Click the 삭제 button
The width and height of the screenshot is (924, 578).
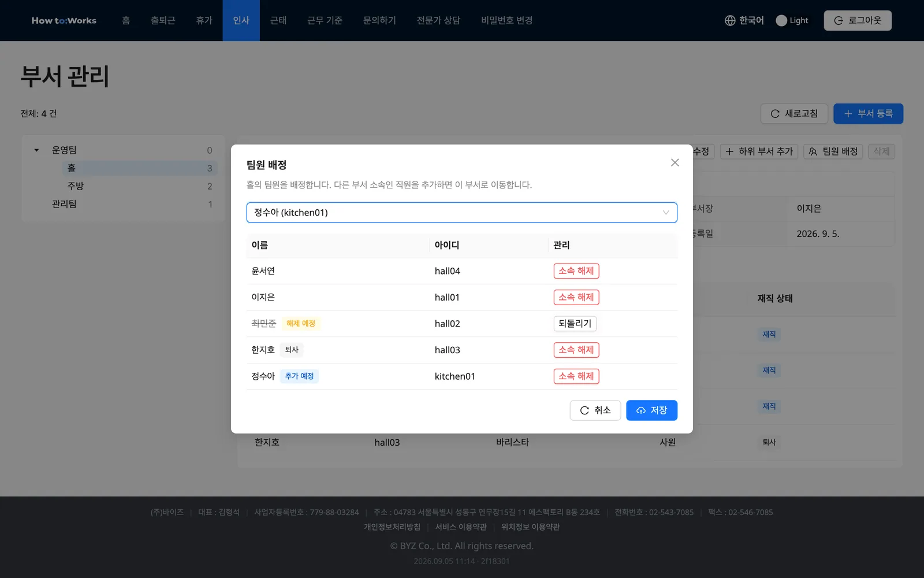pos(881,151)
